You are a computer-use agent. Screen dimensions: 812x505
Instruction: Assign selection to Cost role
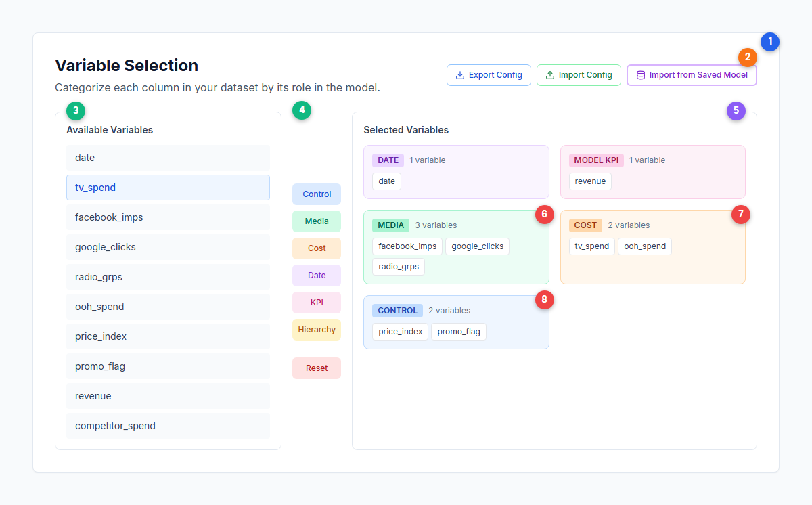click(317, 248)
